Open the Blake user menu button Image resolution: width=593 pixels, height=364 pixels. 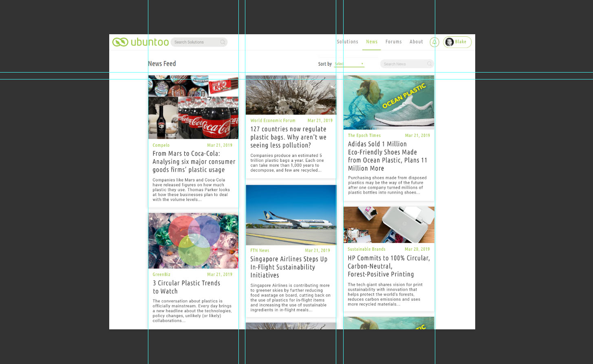tap(457, 42)
